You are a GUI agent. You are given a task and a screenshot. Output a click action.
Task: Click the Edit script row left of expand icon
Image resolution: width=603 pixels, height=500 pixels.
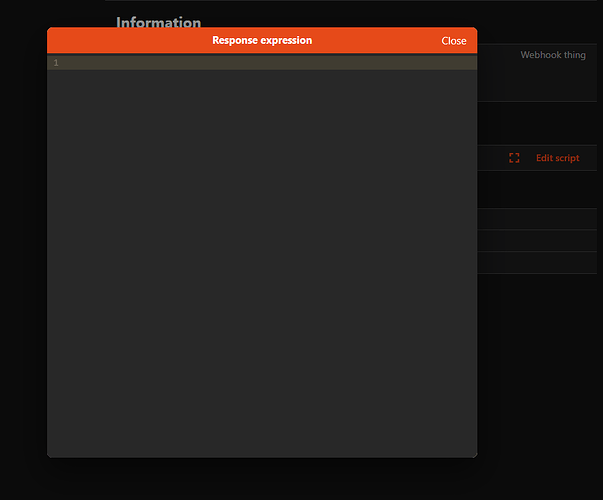[492, 158]
